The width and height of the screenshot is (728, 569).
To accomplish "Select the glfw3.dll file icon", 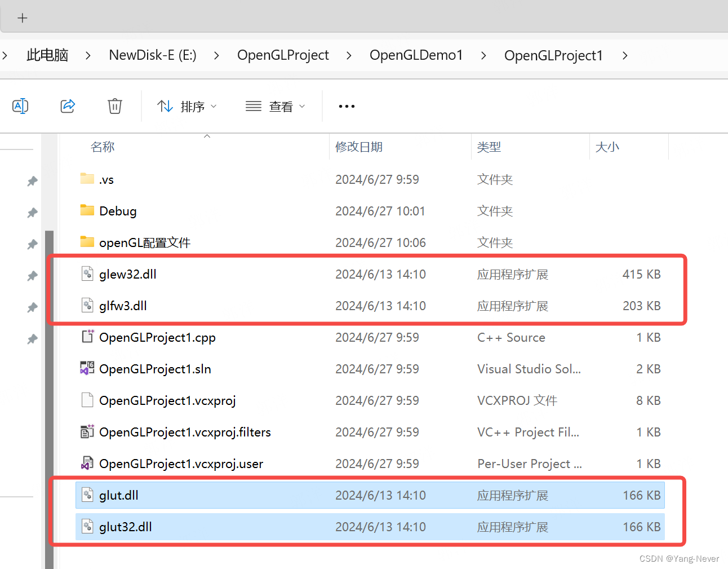I will (x=87, y=306).
